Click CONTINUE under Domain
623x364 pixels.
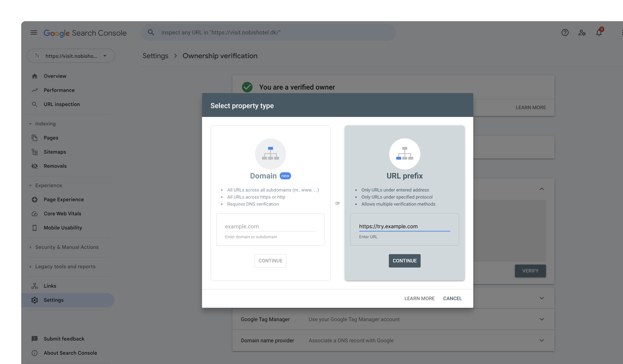[271, 261]
